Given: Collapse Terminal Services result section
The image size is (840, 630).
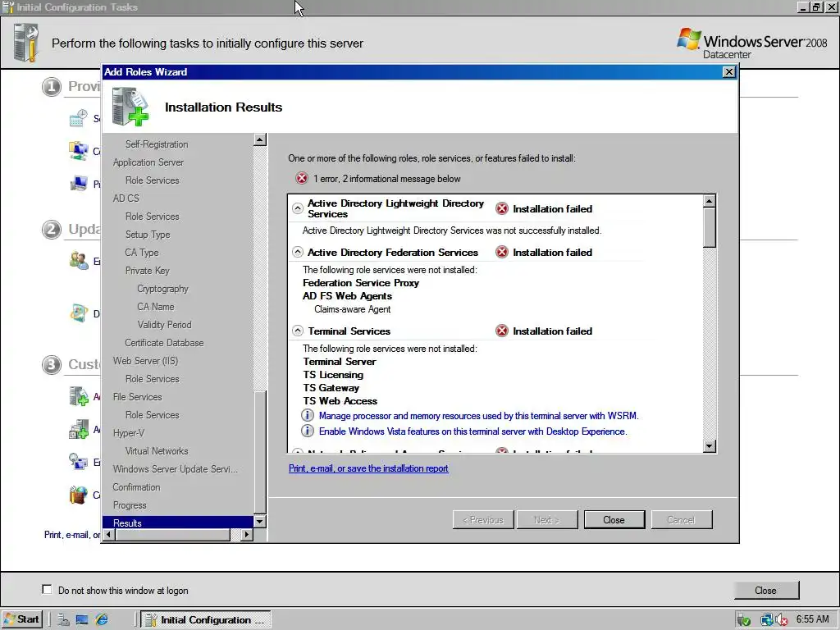Looking at the screenshot, I should click(x=298, y=331).
